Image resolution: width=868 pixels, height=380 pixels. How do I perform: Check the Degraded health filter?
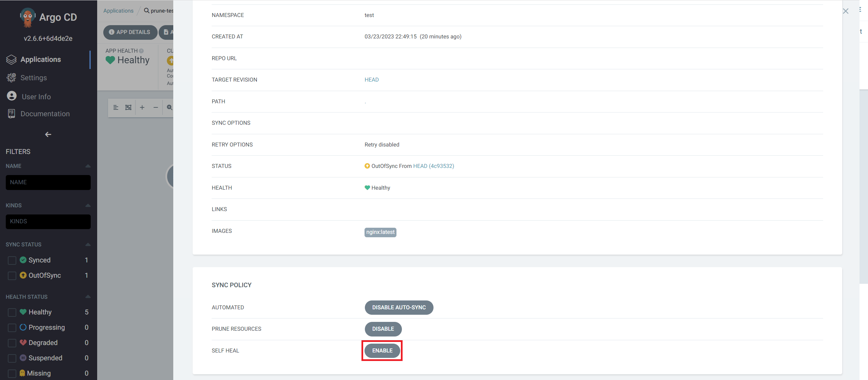pyautogui.click(x=12, y=343)
